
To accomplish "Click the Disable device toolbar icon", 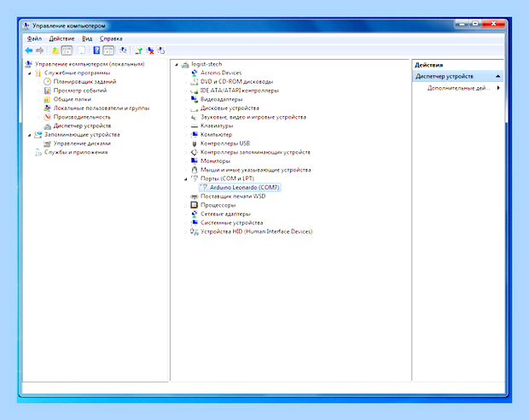I will 161,50.
